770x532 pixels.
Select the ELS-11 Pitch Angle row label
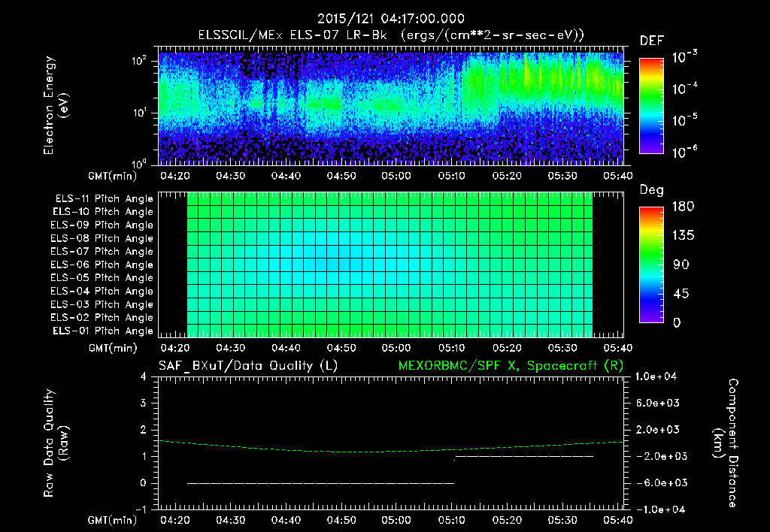click(104, 199)
